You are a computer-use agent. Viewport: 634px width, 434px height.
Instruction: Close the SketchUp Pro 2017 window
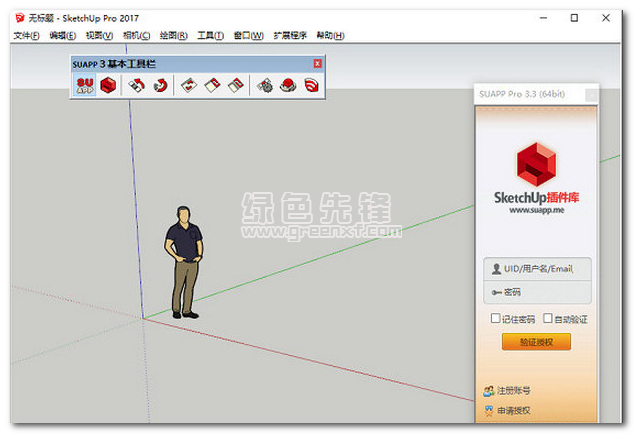[606, 18]
